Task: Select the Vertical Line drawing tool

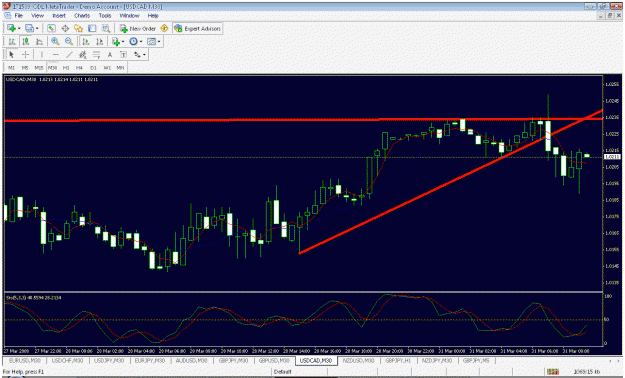Action: click(42, 55)
